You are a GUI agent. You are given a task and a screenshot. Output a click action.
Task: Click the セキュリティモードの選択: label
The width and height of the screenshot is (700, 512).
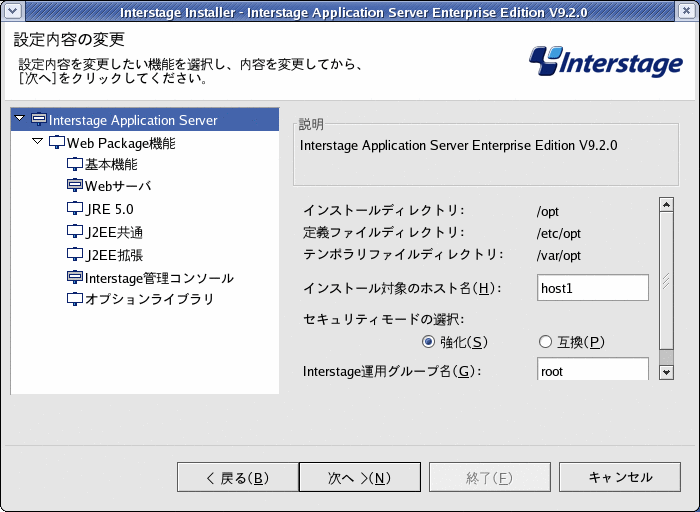pos(383,319)
